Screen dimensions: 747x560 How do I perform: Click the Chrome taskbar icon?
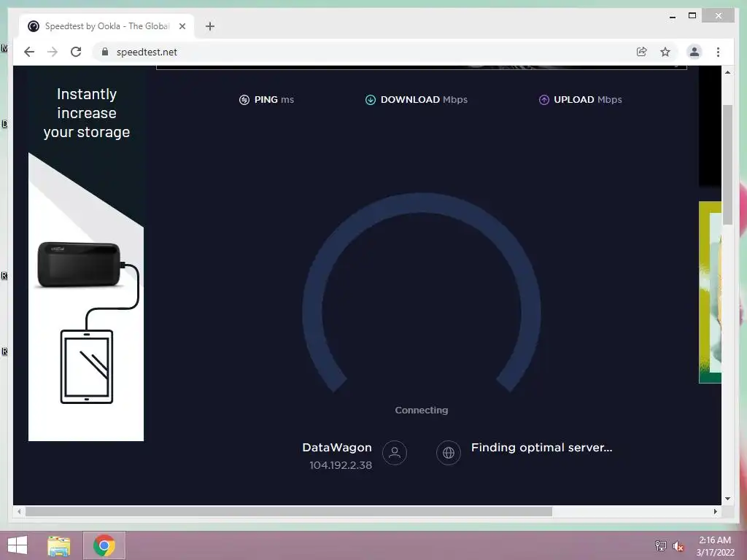(104, 545)
